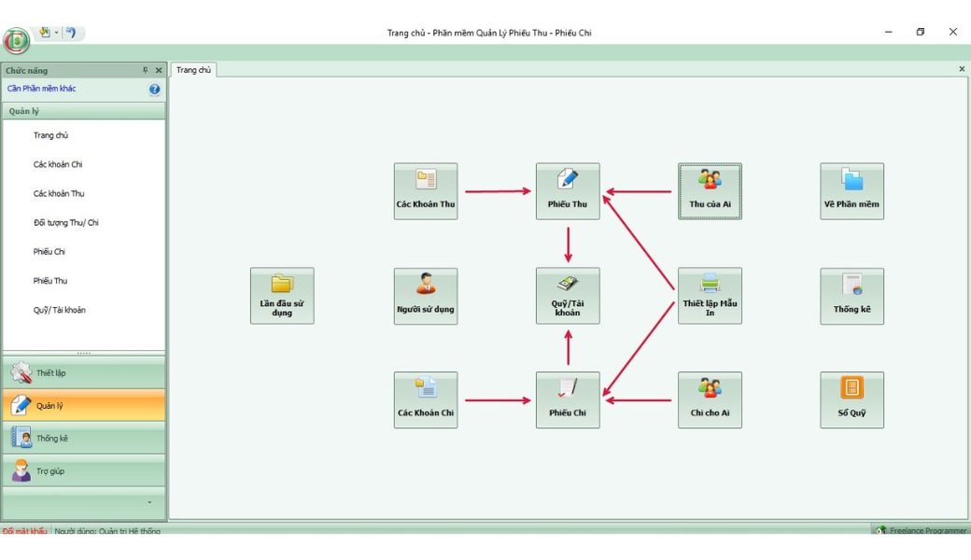Viewport: 971px width, 560px height.
Task: Select Các khoản Thu in the sidebar list
Action: (59, 193)
